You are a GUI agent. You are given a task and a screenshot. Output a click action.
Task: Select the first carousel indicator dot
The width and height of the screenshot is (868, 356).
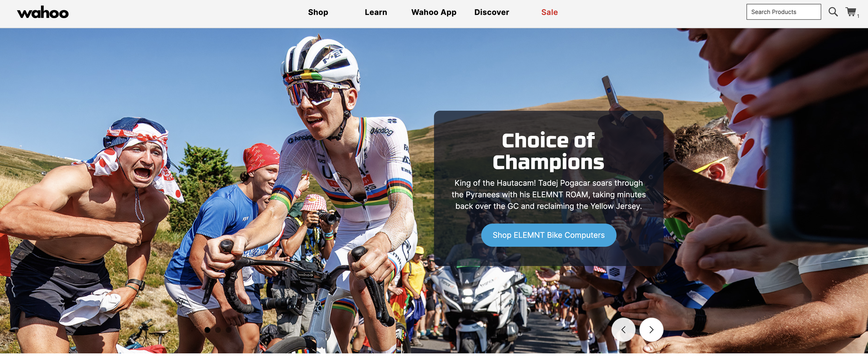coord(207,330)
